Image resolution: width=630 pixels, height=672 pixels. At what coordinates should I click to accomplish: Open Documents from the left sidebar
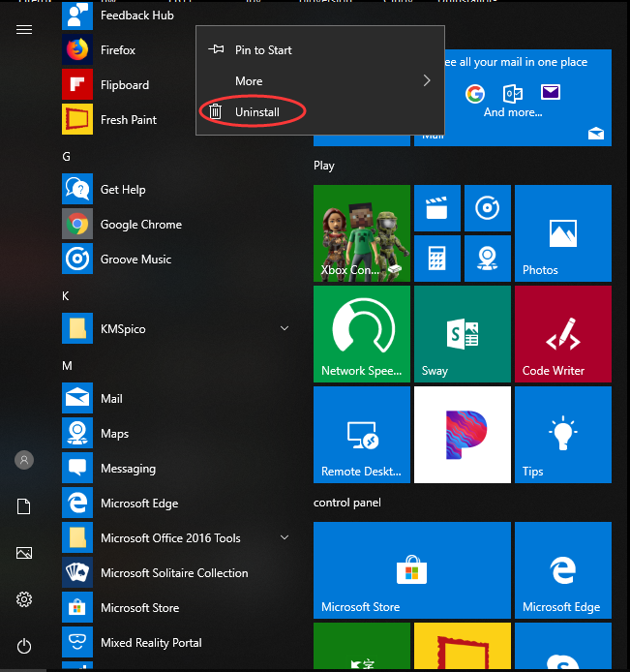24,506
